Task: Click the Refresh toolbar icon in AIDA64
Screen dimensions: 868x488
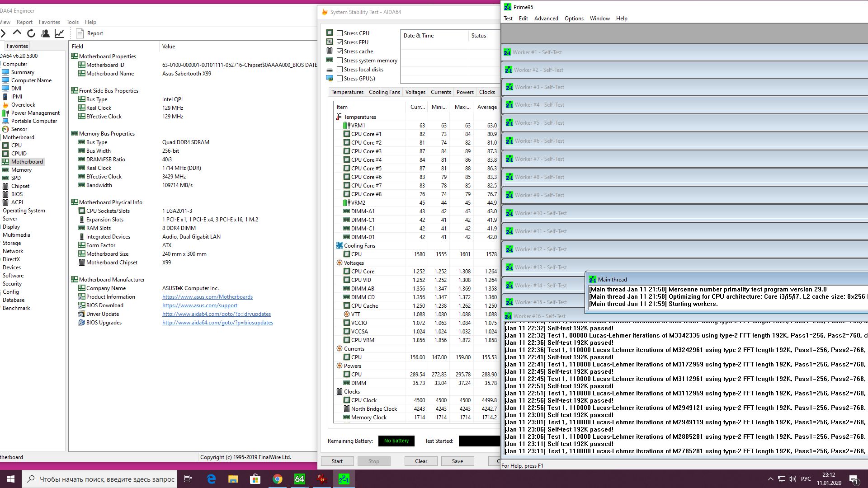Action: [x=31, y=33]
